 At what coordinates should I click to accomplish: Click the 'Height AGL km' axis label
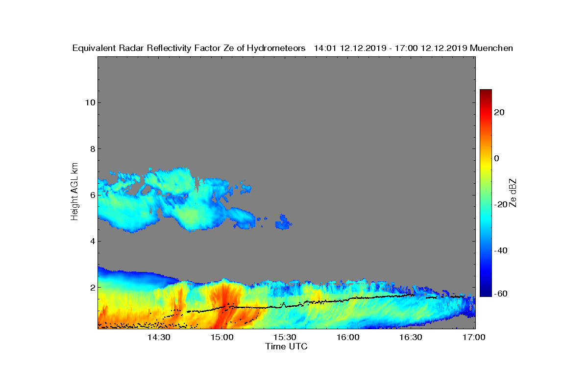click(74, 192)
